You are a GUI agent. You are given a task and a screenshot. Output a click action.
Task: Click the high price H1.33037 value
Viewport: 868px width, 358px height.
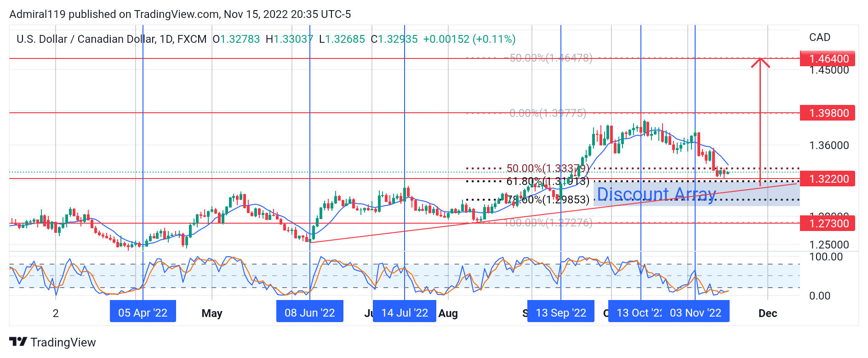pos(290,39)
